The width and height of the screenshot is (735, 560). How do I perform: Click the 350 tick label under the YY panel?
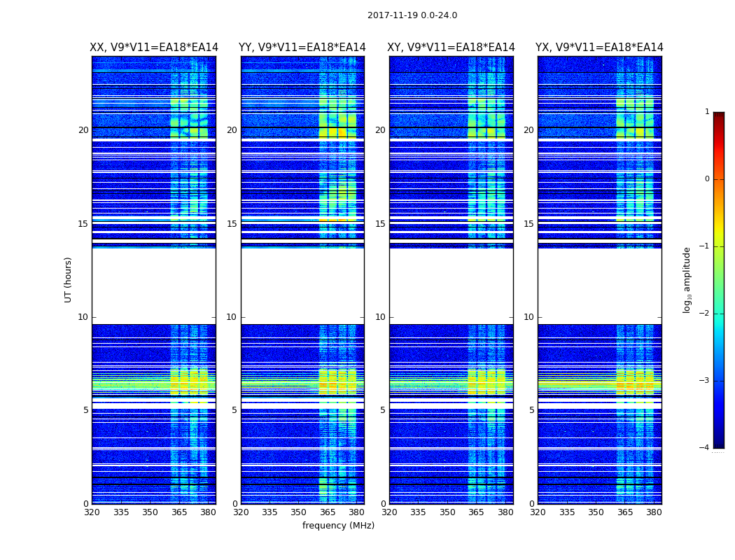(299, 512)
